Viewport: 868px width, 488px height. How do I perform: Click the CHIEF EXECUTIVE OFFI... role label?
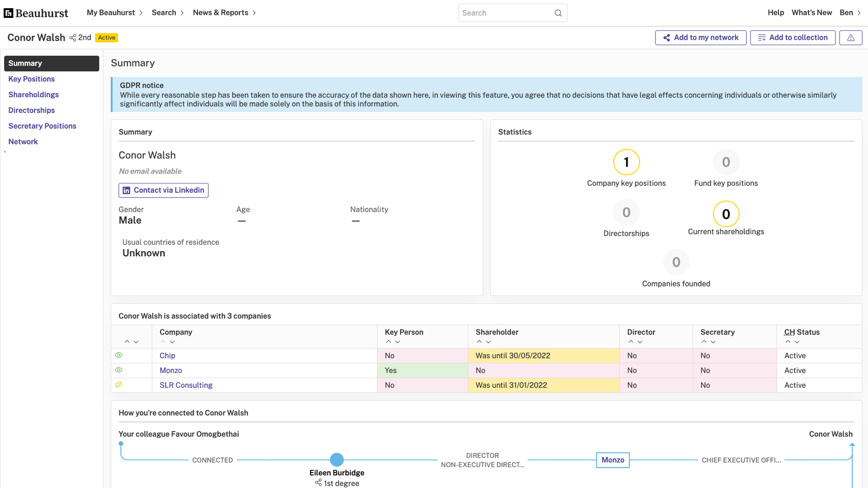click(x=741, y=460)
